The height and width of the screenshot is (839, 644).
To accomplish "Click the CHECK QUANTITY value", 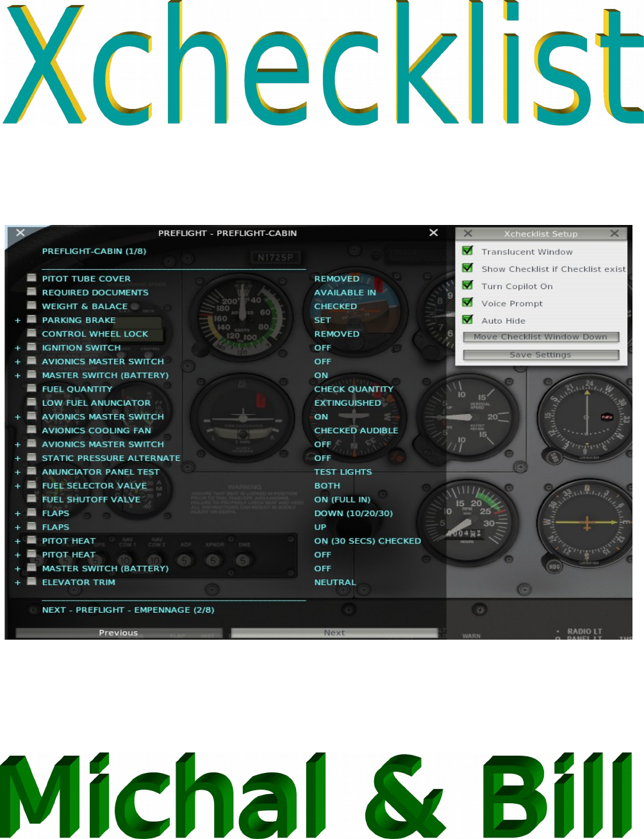I will pyautogui.click(x=354, y=389).
